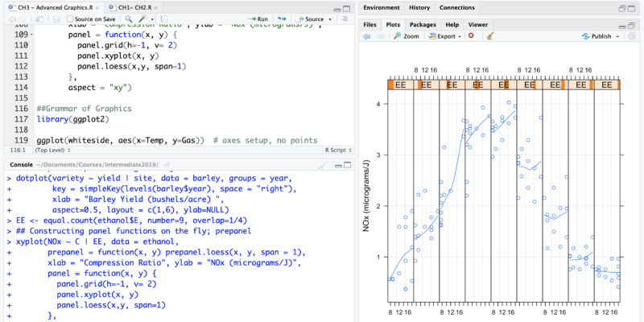
Task: Open the Publish dropdown arrow
Action: (616, 36)
